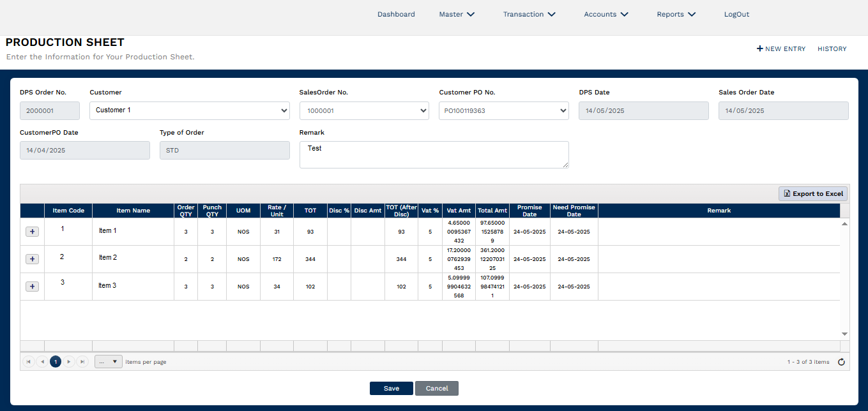Click the Remark text area
Screen dimensions: 868x411
(434, 154)
